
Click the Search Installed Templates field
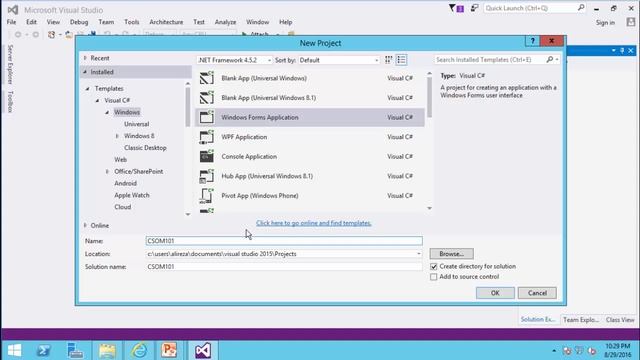(490, 60)
